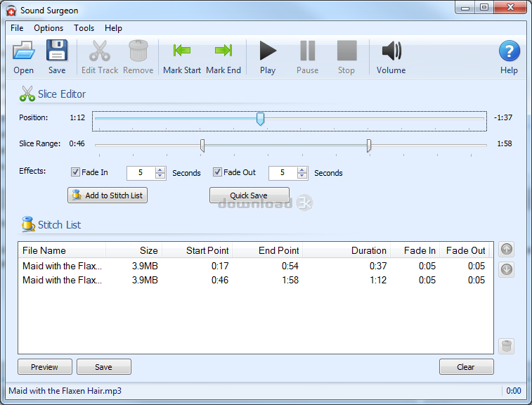Increase Fade Out seconds with up arrow

[302, 169]
